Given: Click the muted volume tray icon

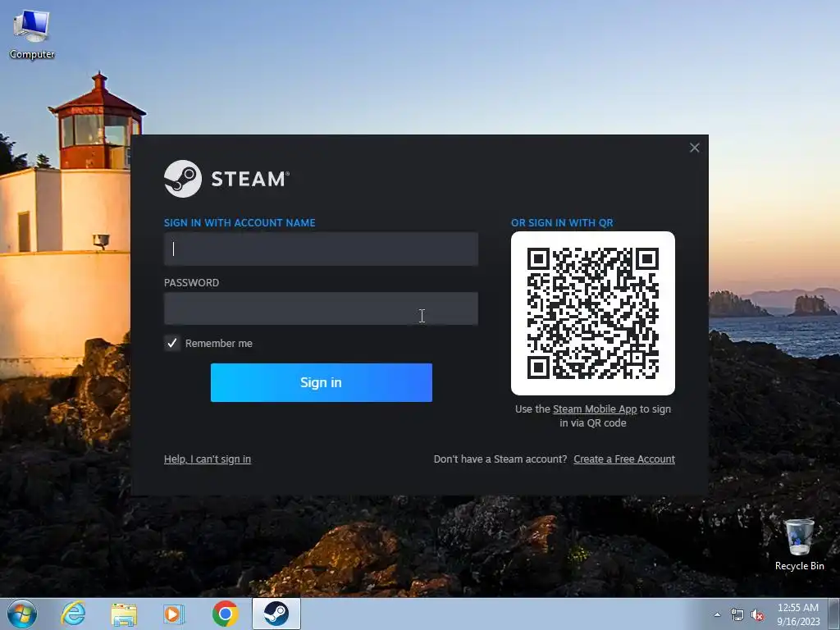Looking at the screenshot, I should pos(757,615).
